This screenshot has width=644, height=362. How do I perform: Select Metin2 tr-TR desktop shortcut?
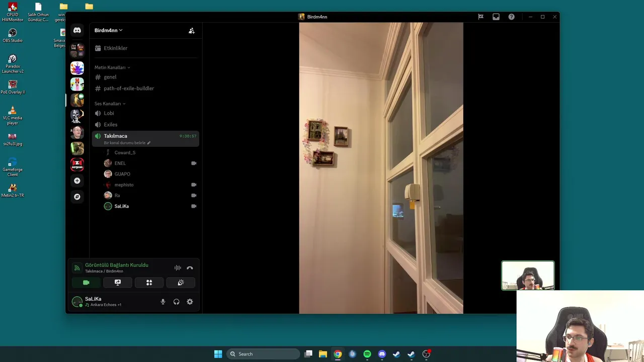[13, 190]
